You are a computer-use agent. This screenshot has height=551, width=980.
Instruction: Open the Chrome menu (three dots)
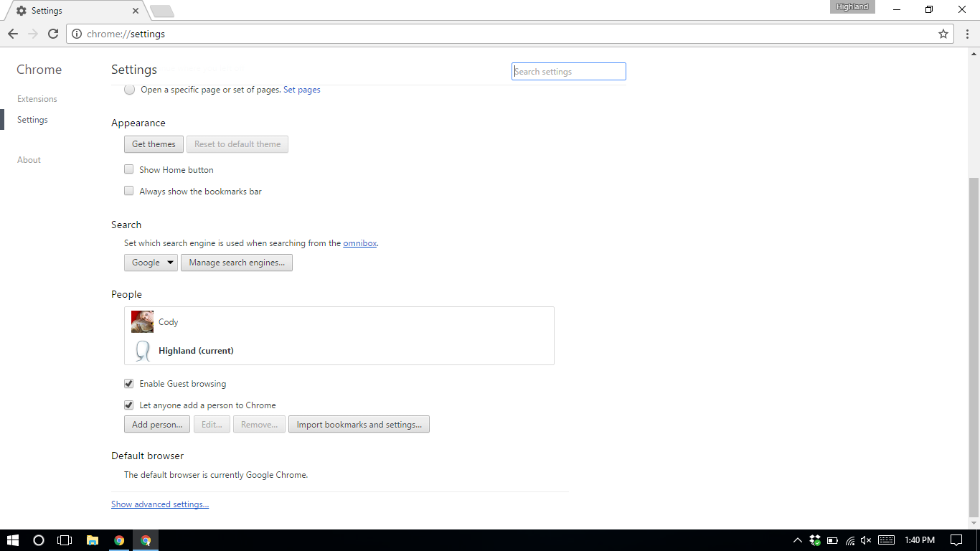pyautogui.click(x=968, y=34)
